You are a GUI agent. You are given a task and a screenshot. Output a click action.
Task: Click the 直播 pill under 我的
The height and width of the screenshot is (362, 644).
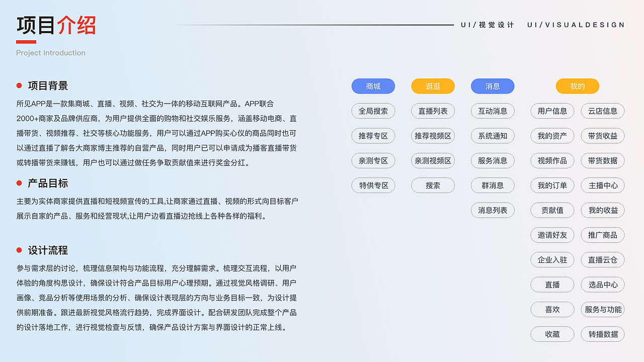tap(552, 285)
